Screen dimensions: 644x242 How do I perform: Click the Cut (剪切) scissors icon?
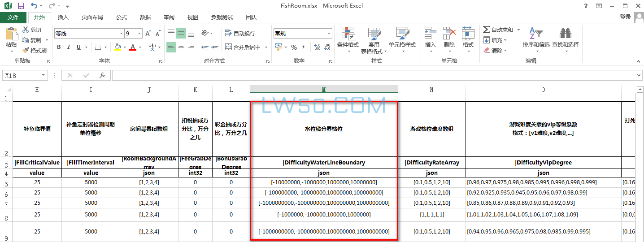coord(26,30)
